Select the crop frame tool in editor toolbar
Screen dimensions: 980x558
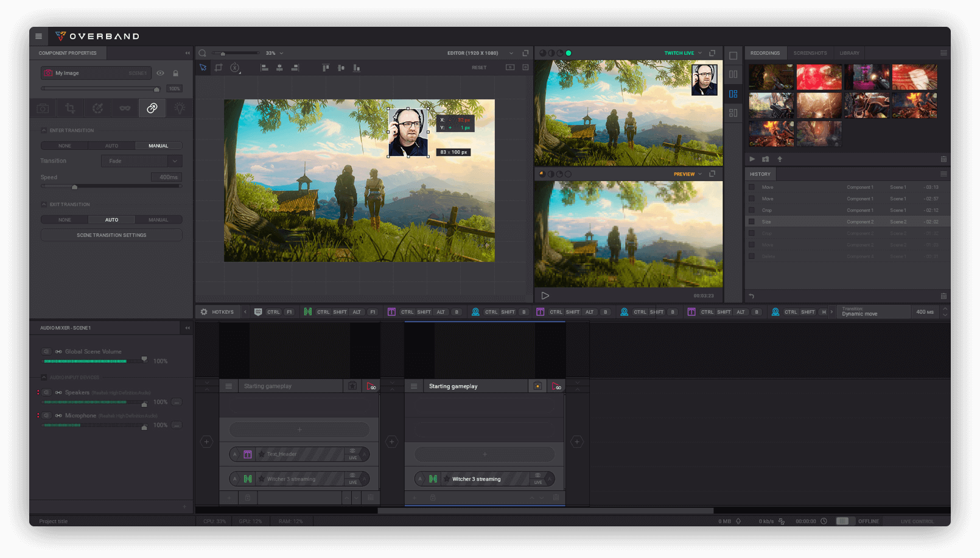[x=219, y=68]
